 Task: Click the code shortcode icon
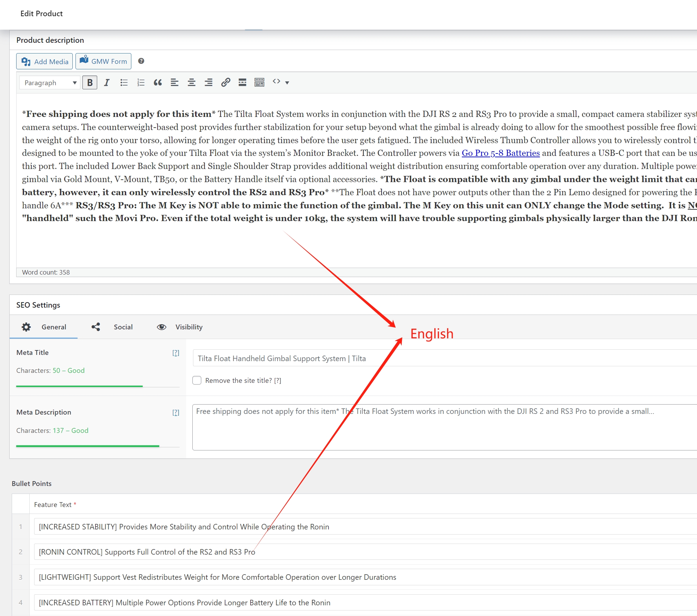[x=276, y=82]
